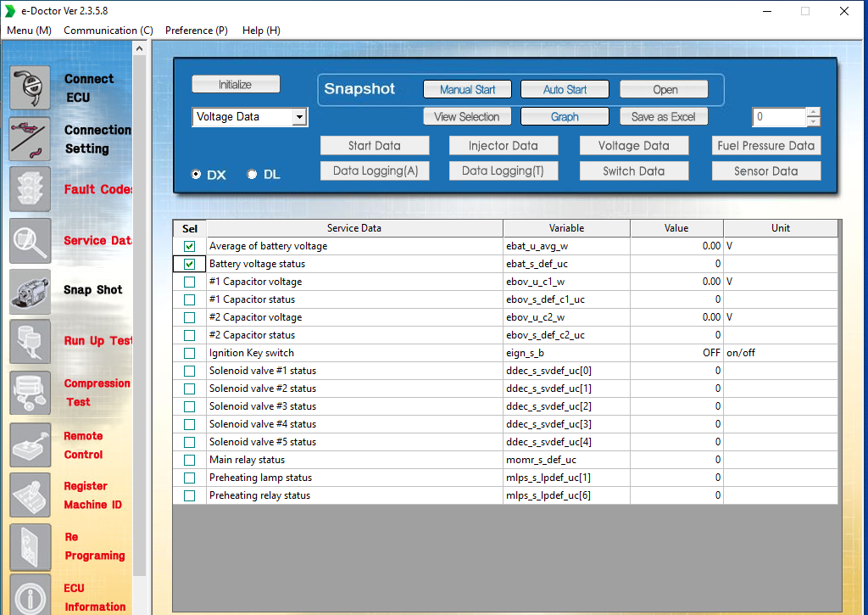The height and width of the screenshot is (615, 868).
Task: Click the snapshot number input field
Action: [780, 117]
